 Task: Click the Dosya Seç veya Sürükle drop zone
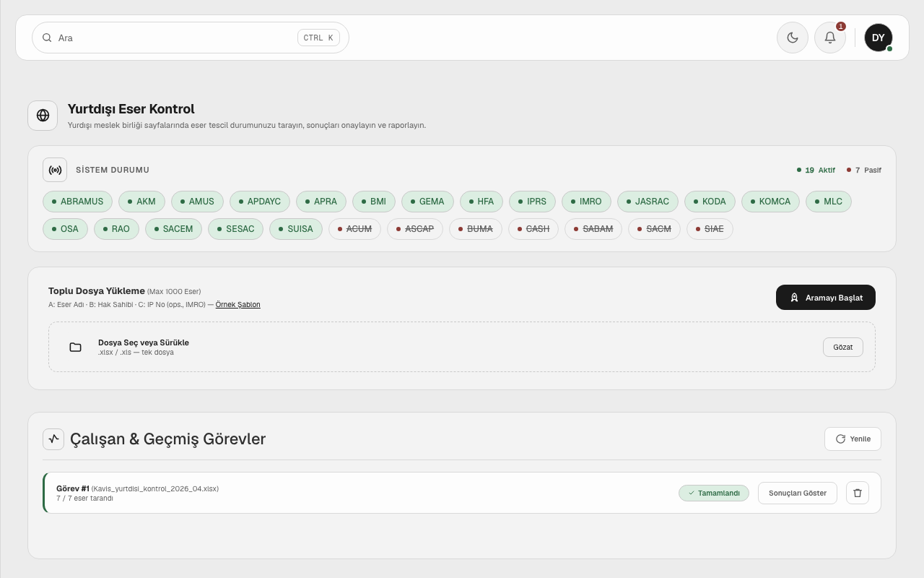[462, 347]
